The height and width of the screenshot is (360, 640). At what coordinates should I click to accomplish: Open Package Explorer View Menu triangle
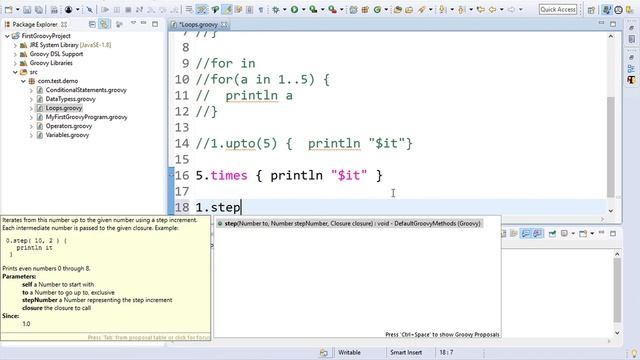pos(133,24)
